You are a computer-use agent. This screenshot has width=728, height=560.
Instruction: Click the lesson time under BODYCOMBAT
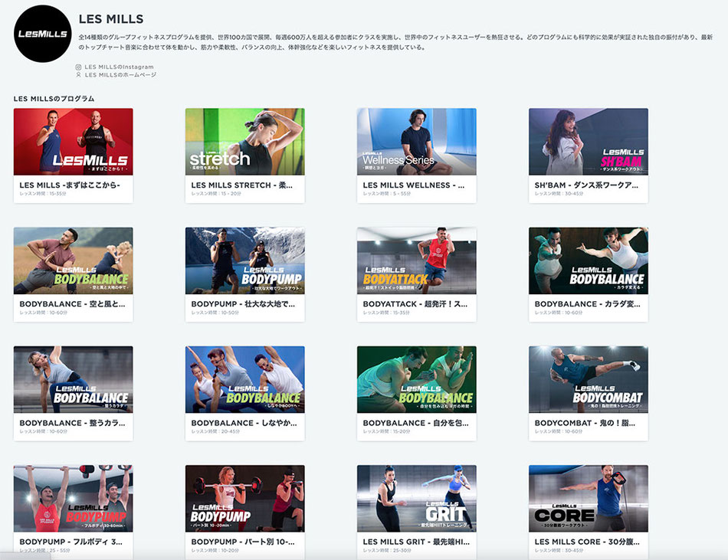[x=559, y=431]
